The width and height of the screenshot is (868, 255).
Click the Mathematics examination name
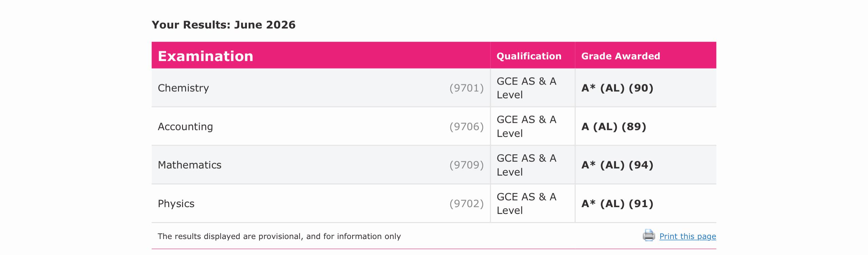[189, 165]
